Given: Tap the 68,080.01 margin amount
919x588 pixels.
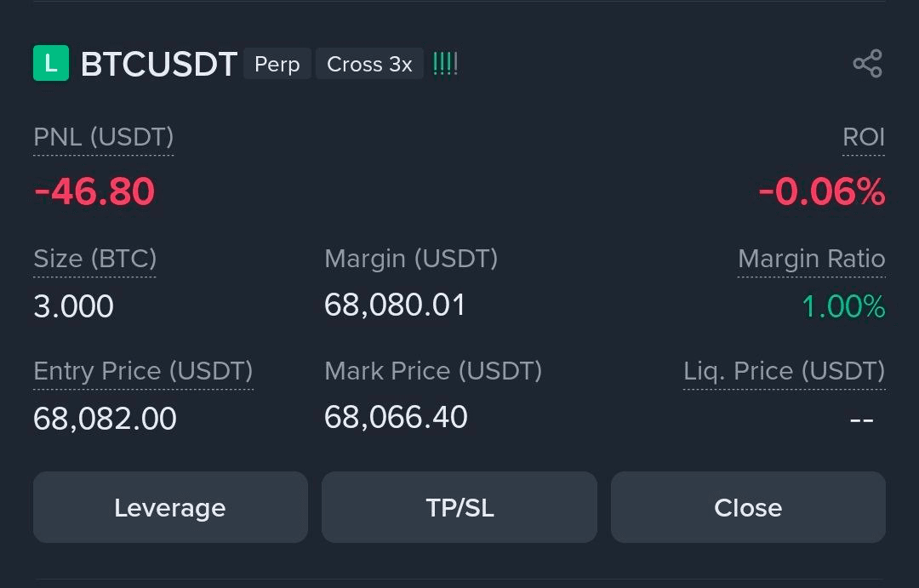Looking at the screenshot, I should [395, 305].
